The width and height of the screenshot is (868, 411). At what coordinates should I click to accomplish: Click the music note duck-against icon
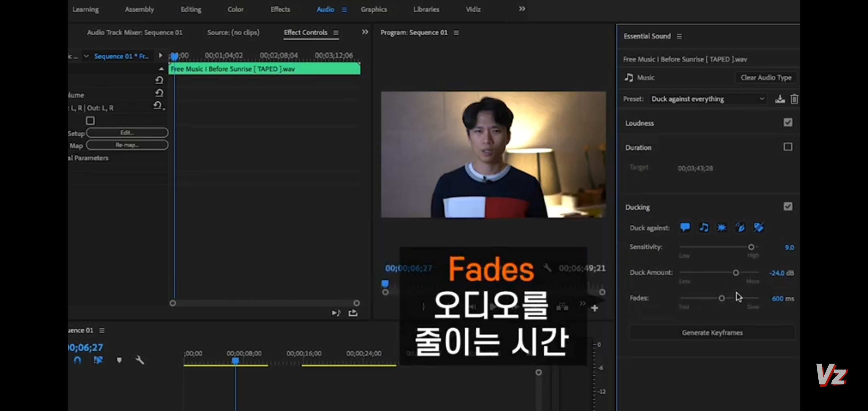coord(704,227)
